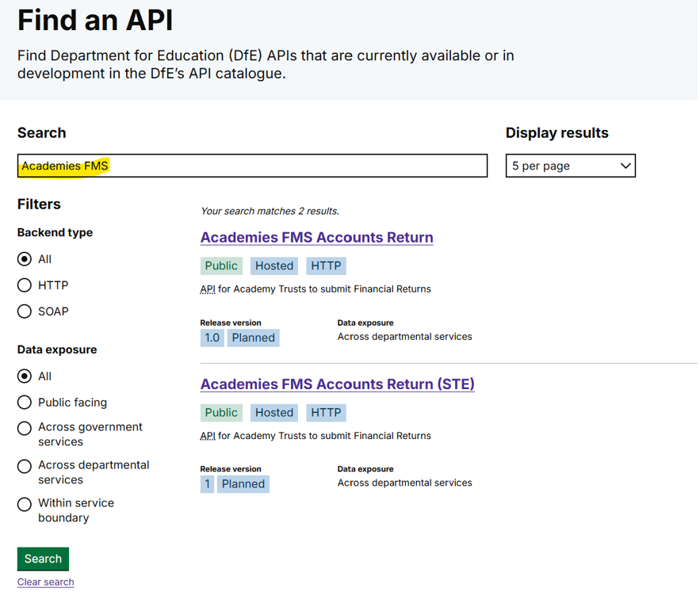Choose Across departmental services filter radio
Image resolution: width=700 pixels, height=592 pixels.
click(x=25, y=467)
